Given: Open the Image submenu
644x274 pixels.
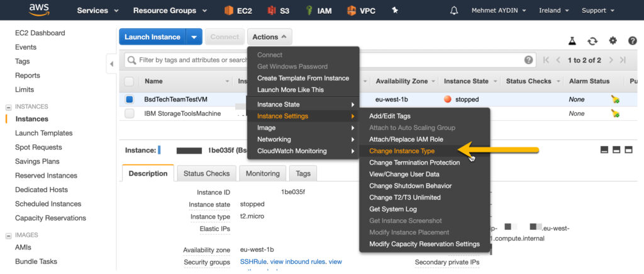Looking at the screenshot, I should pos(303,127).
